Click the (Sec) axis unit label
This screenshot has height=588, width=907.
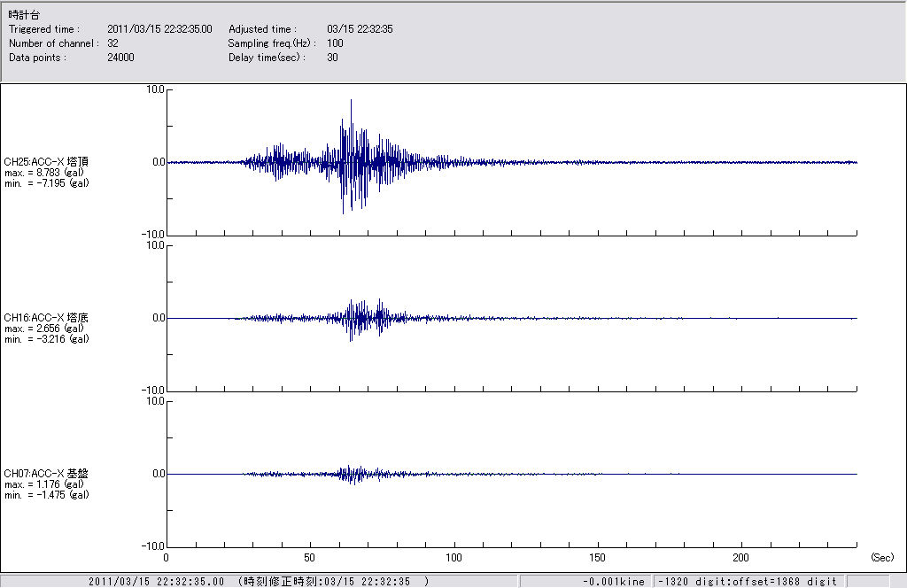coord(882,558)
